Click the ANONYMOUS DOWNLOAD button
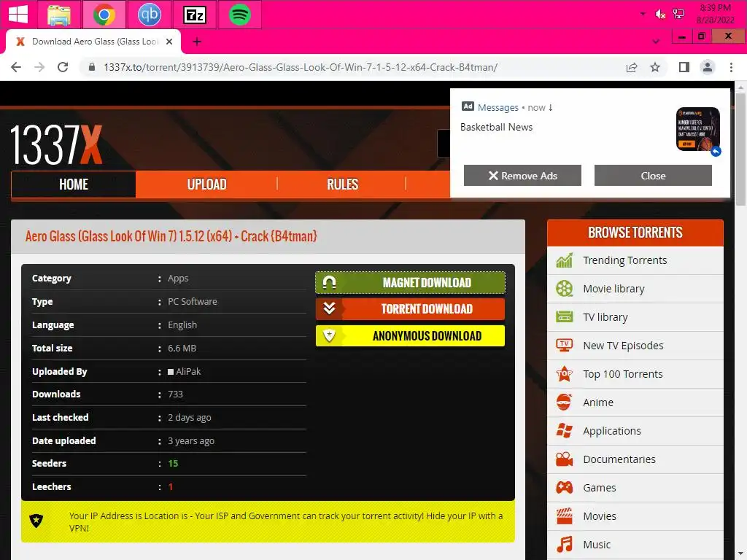The image size is (747, 560). [x=410, y=335]
